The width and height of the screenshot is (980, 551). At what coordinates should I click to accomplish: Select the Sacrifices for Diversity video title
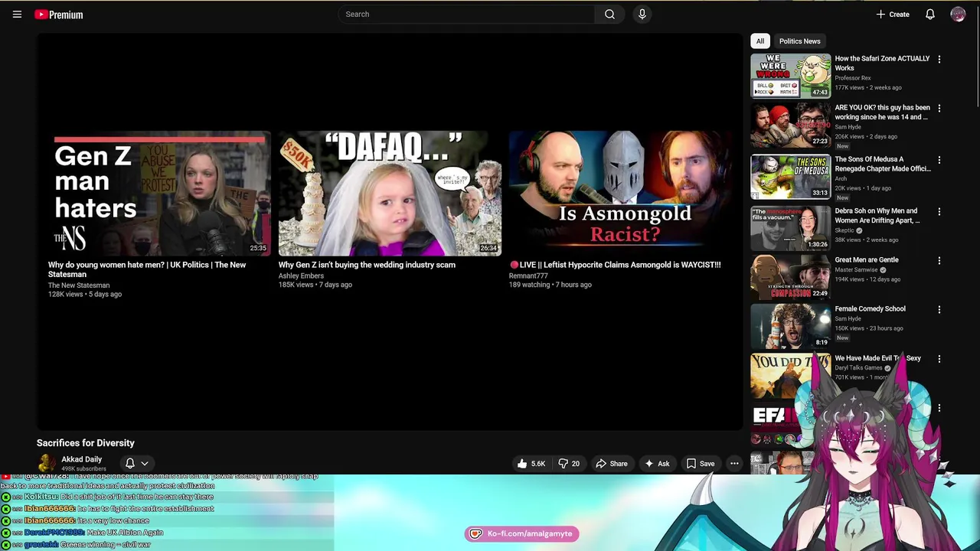pyautogui.click(x=86, y=443)
